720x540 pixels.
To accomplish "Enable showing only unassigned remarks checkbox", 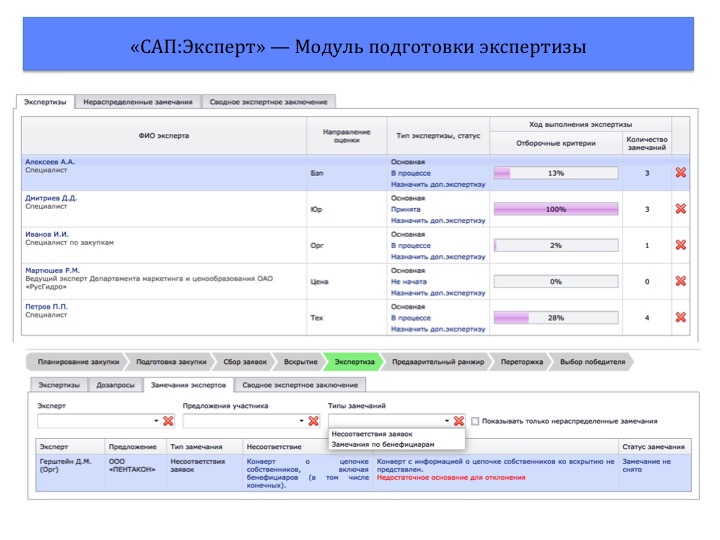I will (475, 421).
